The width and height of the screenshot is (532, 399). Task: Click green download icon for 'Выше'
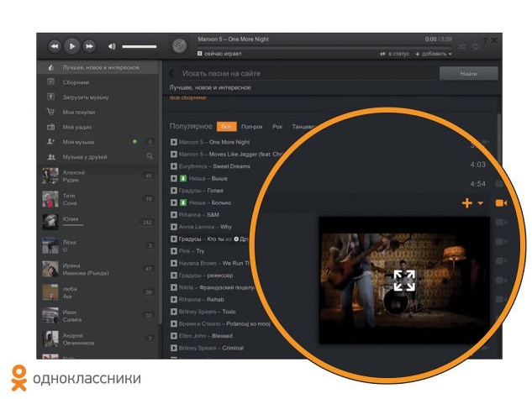(183, 178)
